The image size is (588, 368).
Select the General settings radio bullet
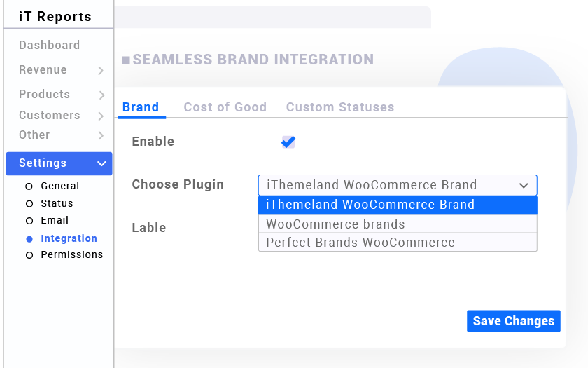tap(29, 186)
